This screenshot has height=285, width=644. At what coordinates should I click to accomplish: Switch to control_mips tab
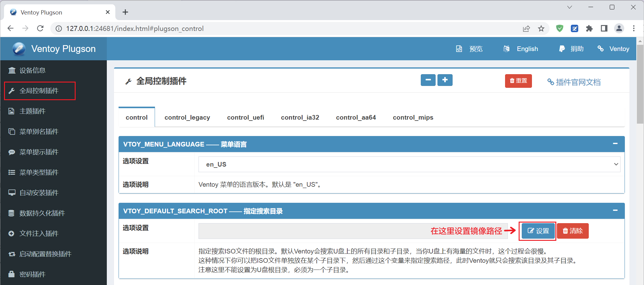pos(413,117)
